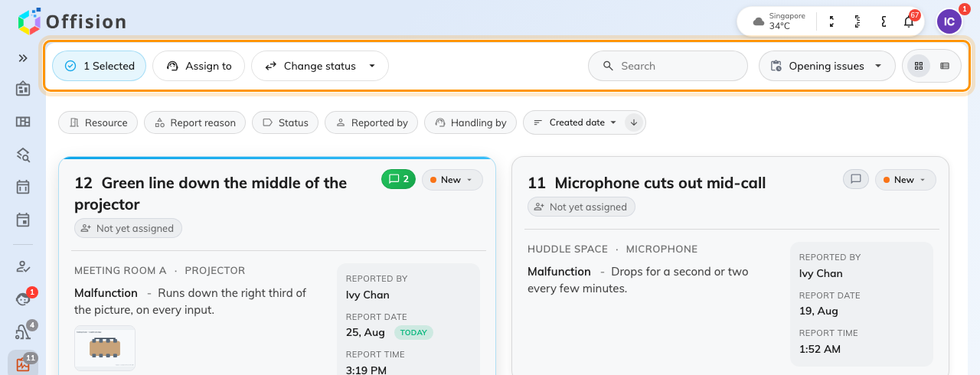Viewport: 980px width, 375px height.
Task: Open New status dropdown on issue 12
Action: (x=452, y=180)
